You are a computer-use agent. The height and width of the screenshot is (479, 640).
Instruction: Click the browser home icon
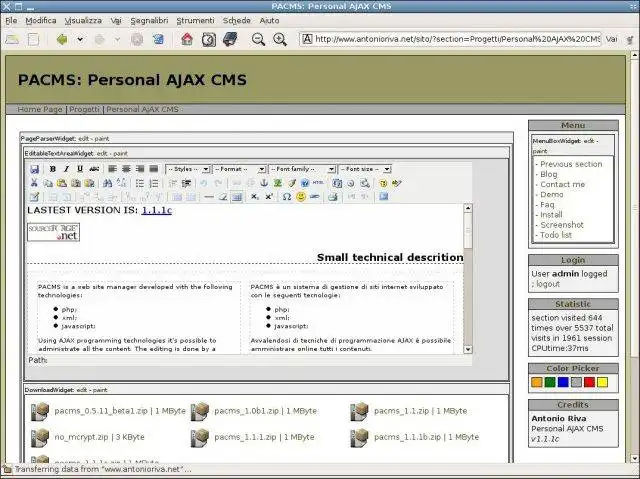pyautogui.click(x=187, y=39)
